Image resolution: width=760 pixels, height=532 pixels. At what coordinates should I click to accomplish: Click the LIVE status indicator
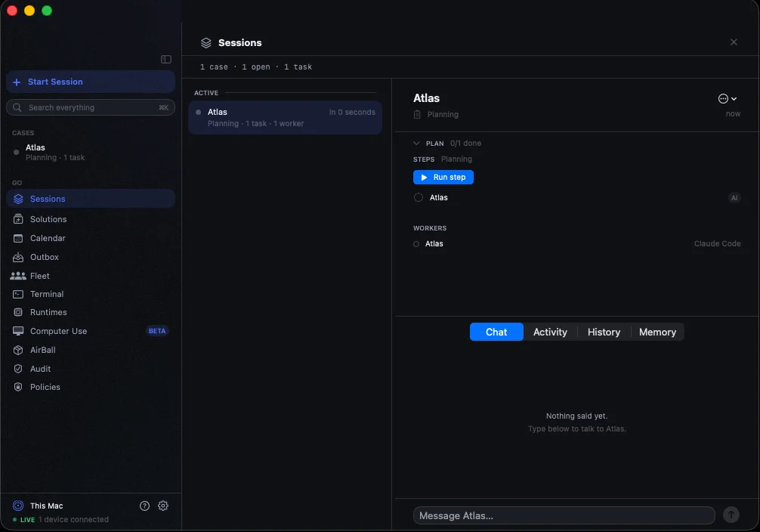[23, 519]
